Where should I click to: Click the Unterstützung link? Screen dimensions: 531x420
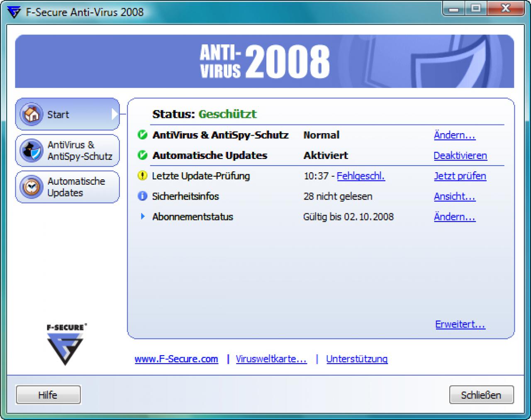(x=357, y=359)
